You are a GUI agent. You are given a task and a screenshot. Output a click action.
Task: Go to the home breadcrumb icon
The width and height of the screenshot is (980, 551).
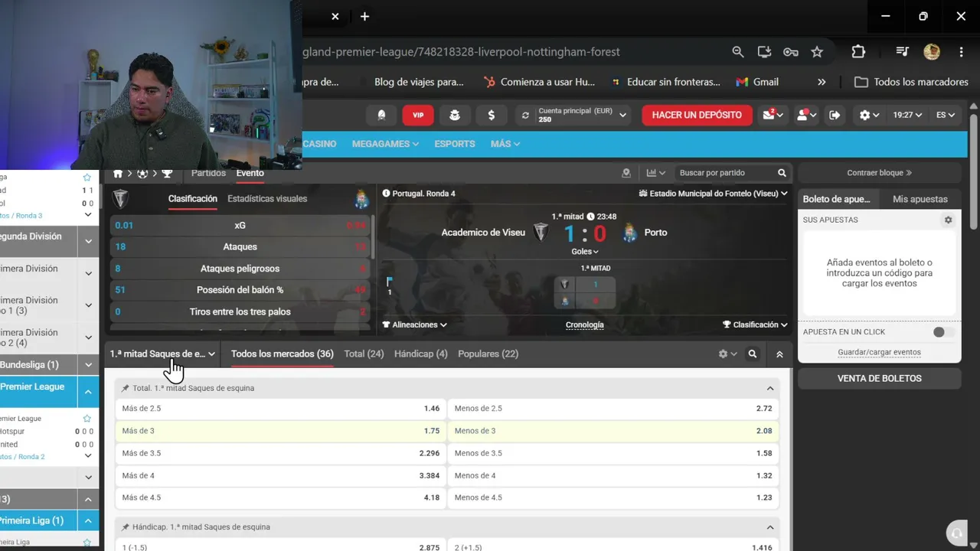[118, 173]
